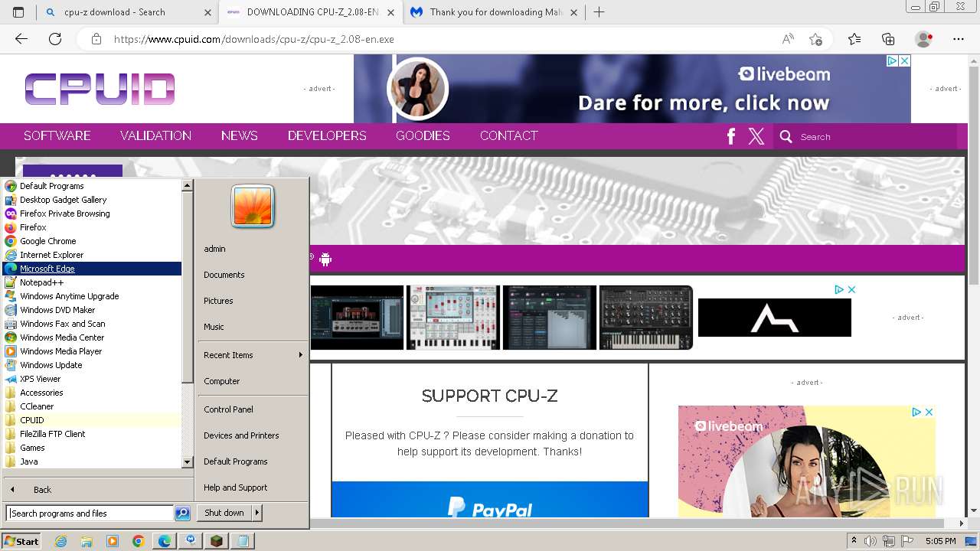980x551 pixels.
Task: Open the NEWS menu item
Action: [x=240, y=135]
